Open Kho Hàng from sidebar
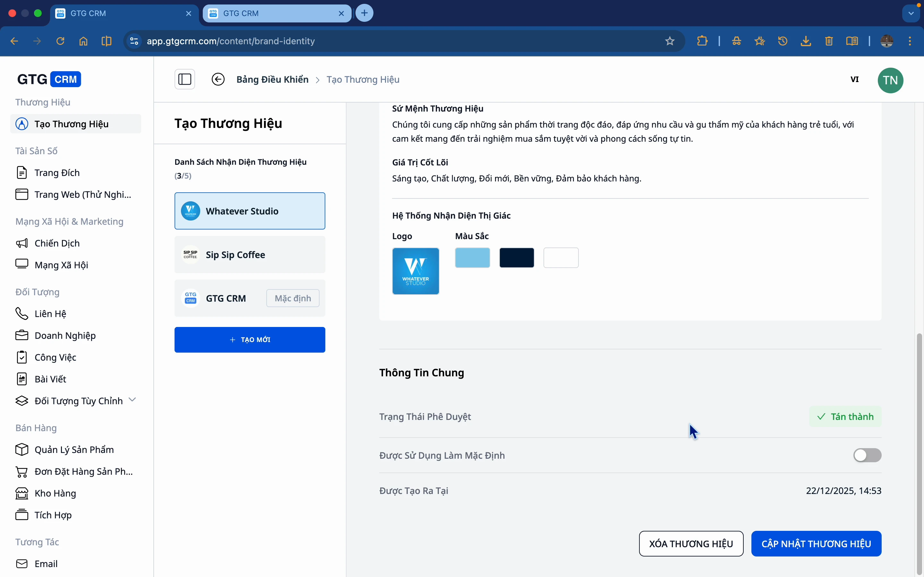The image size is (924, 577). 55,493
